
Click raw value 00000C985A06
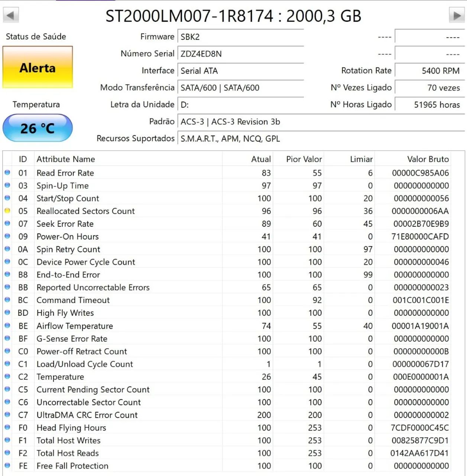coord(421,173)
